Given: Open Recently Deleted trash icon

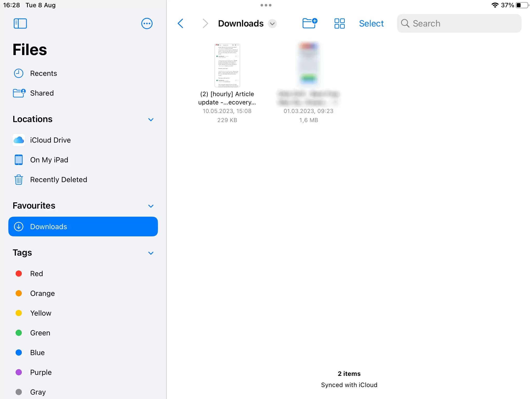Looking at the screenshot, I should pos(18,179).
